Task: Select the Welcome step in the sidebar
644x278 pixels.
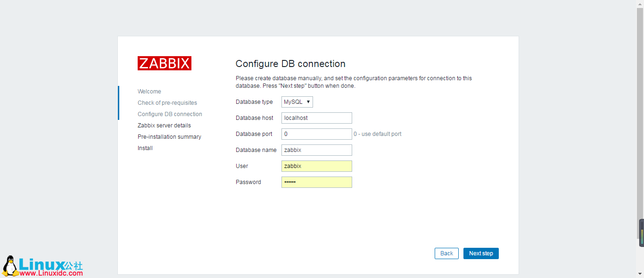Action: [x=149, y=91]
